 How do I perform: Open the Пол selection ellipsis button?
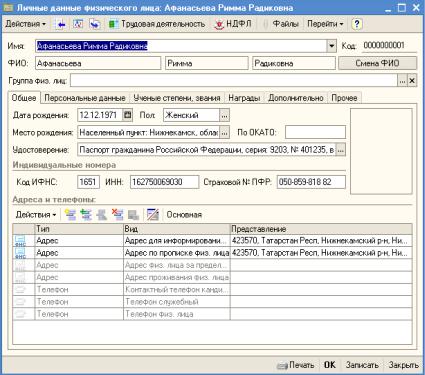(224, 115)
